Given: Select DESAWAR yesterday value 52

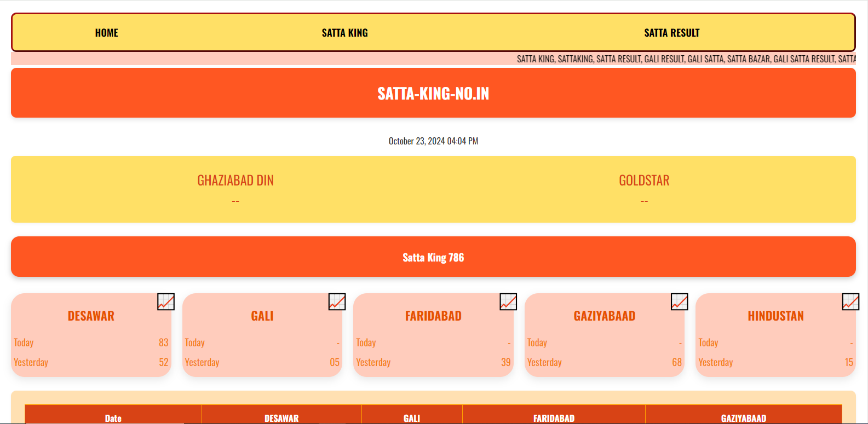Looking at the screenshot, I should pos(164,362).
